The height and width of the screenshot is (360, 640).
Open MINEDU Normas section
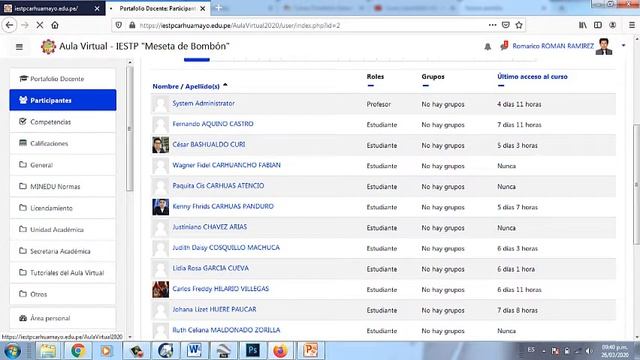click(63, 187)
